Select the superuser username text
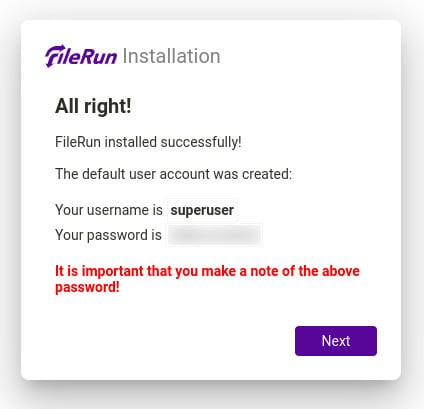The width and height of the screenshot is (424, 409). pos(202,210)
